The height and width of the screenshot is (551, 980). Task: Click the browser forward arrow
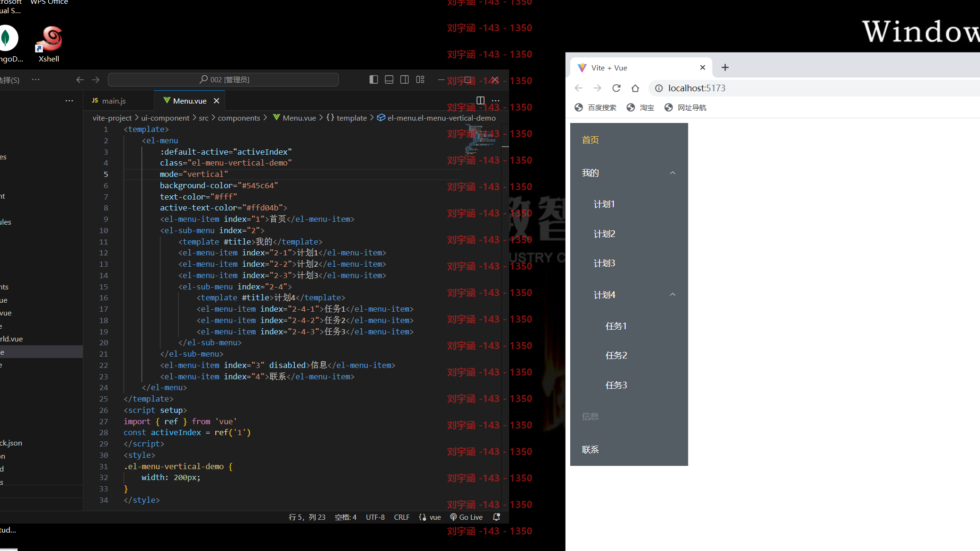[x=597, y=88]
